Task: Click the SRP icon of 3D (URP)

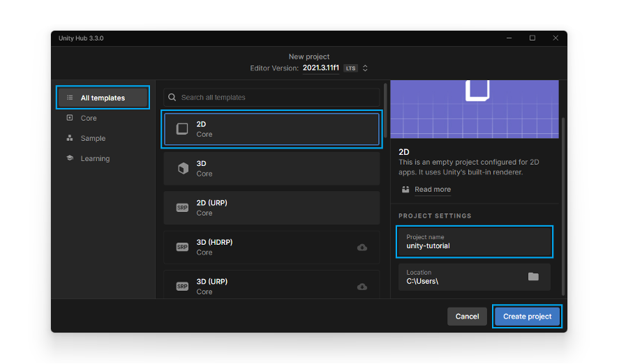Action: (182, 287)
